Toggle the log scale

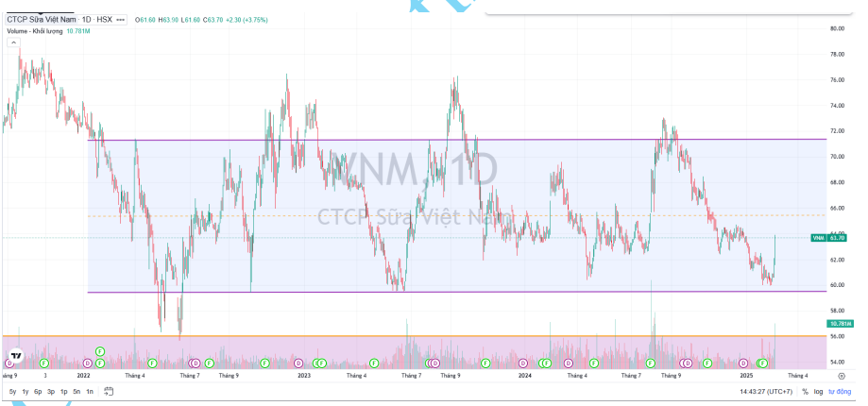point(818,392)
